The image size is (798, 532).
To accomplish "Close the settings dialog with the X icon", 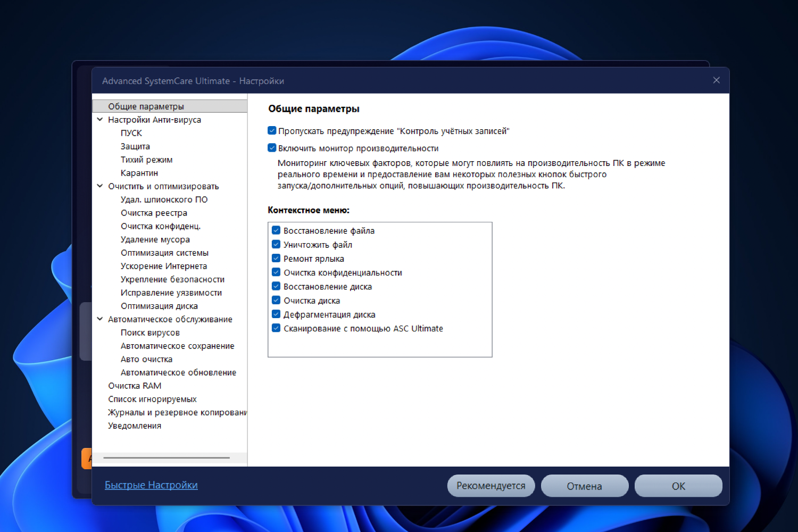I will click(x=717, y=80).
